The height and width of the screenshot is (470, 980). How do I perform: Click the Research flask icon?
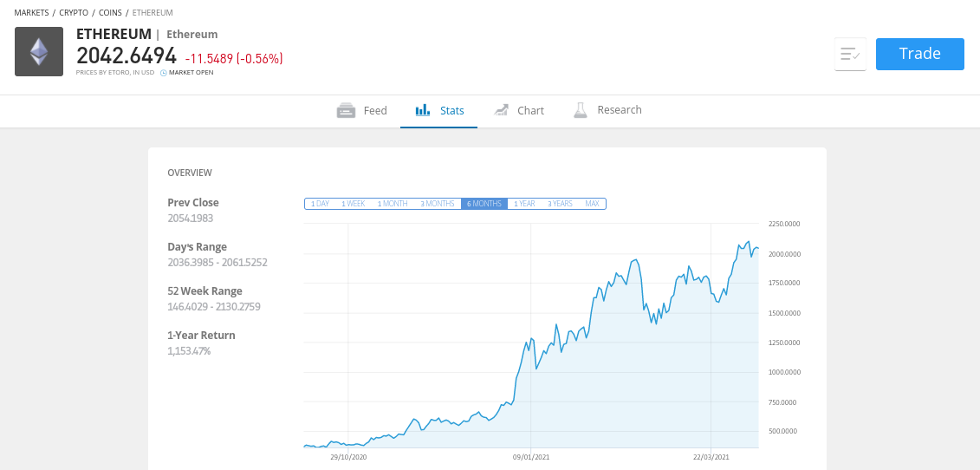(x=581, y=110)
